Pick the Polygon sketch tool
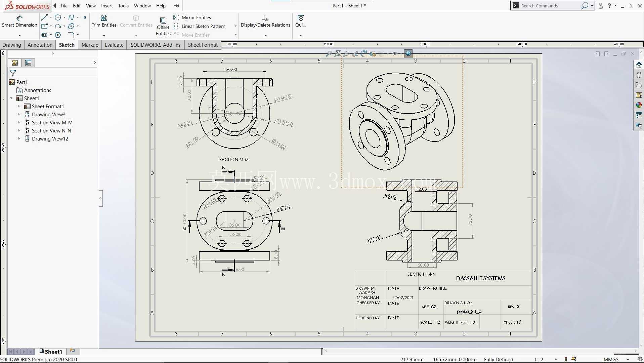Screen dimensions: 644x363 pos(58,35)
